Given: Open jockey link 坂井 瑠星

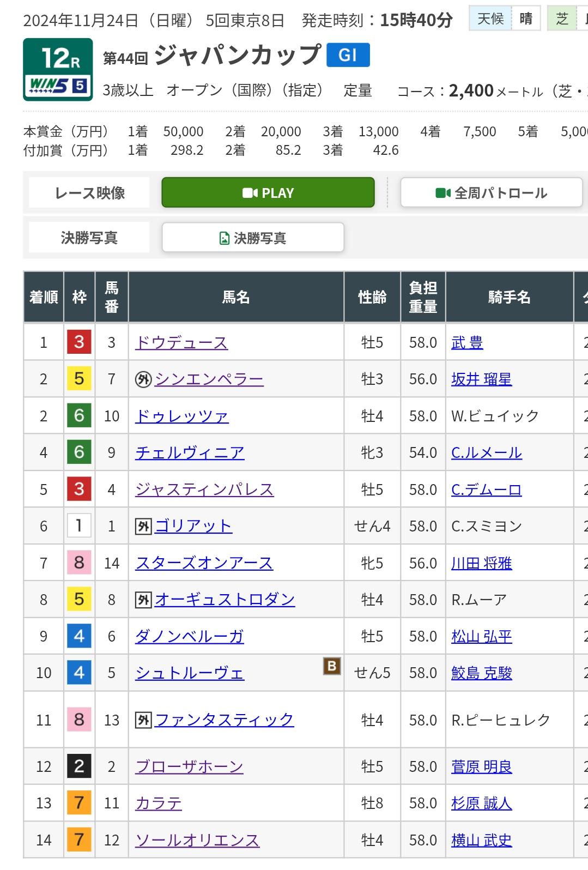Looking at the screenshot, I should point(481,379).
